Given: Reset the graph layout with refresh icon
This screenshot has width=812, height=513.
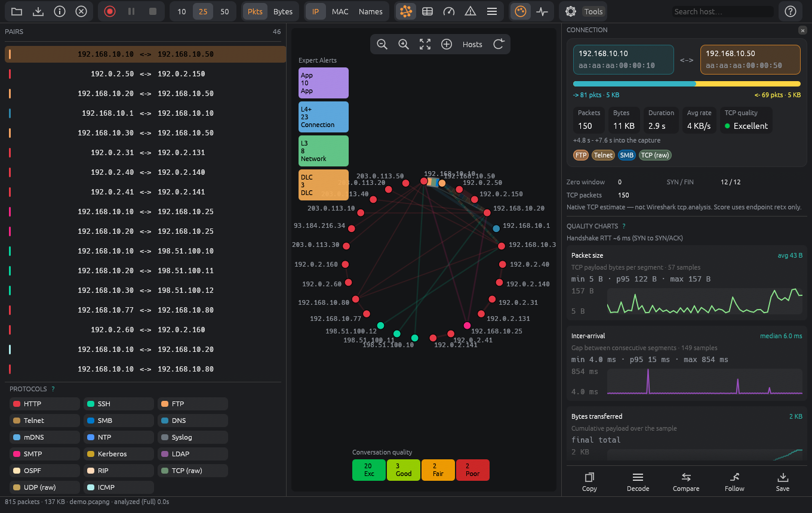Looking at the screenshot, I should click(x=499, y=44).
